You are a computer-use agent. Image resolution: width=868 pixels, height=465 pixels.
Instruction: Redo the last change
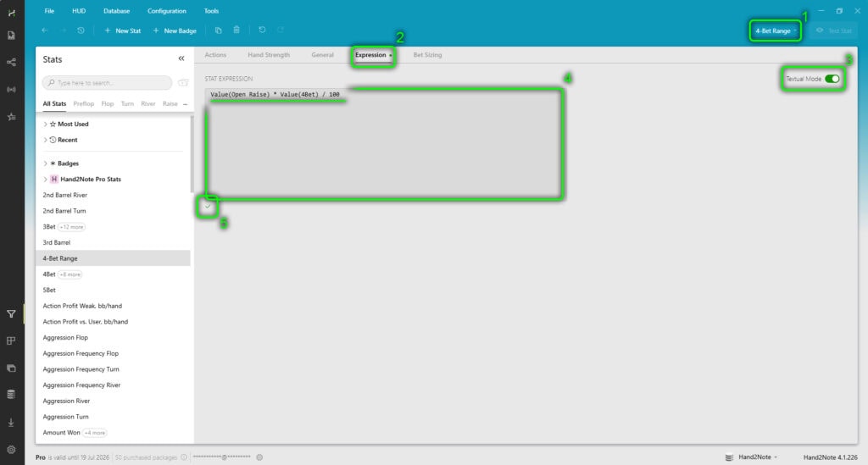281,30
